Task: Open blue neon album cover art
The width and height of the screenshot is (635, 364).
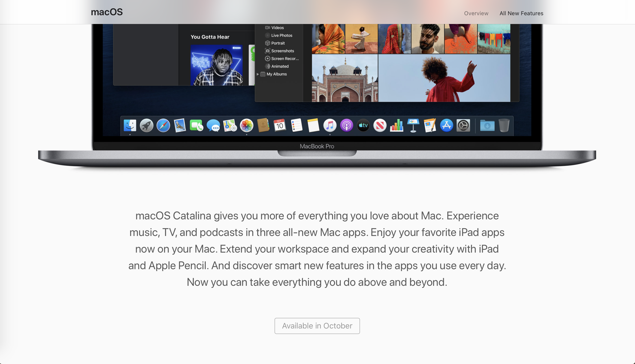Action: coord(216,65)
